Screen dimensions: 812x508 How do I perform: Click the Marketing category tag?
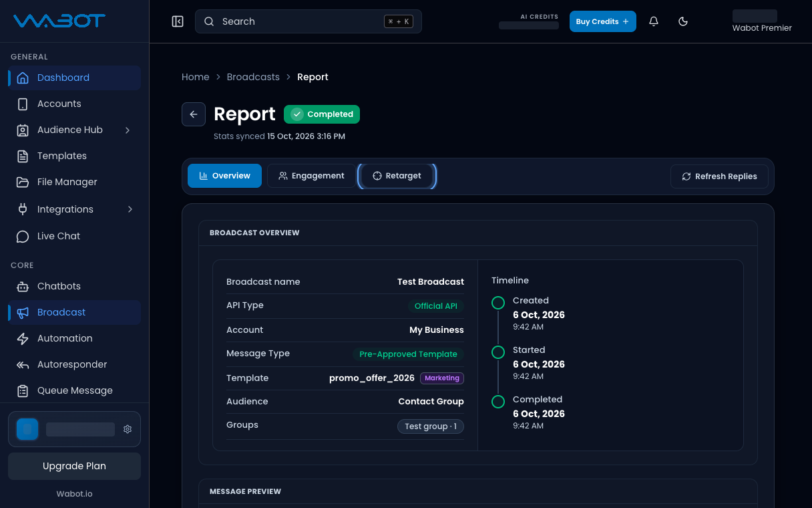[x=442, y=378]
